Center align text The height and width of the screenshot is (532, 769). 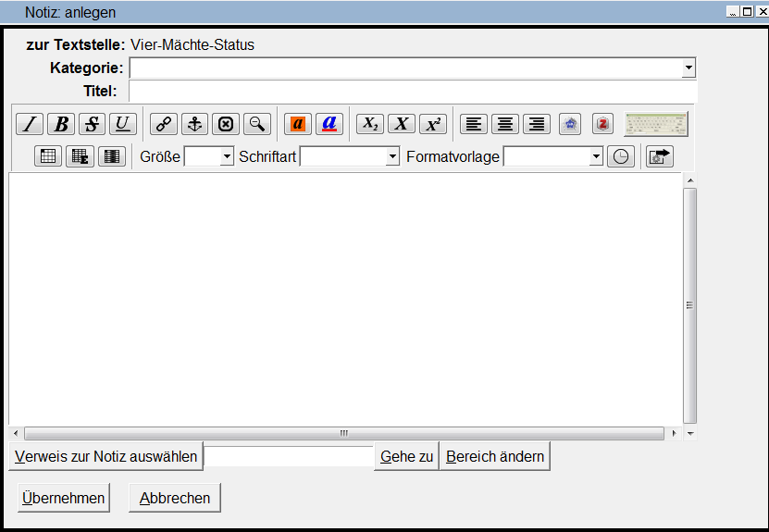click(505, 124)
